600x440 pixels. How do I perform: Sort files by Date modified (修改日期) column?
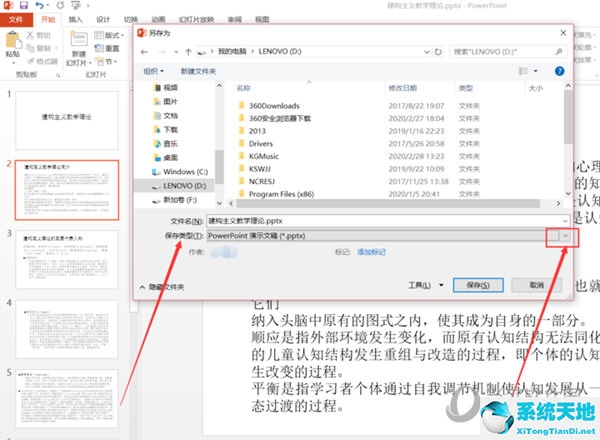tap(403, 88)
